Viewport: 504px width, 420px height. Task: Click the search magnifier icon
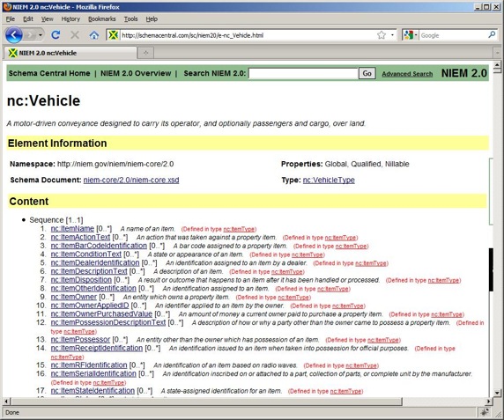pyautogui.click(x=492, y=34)
